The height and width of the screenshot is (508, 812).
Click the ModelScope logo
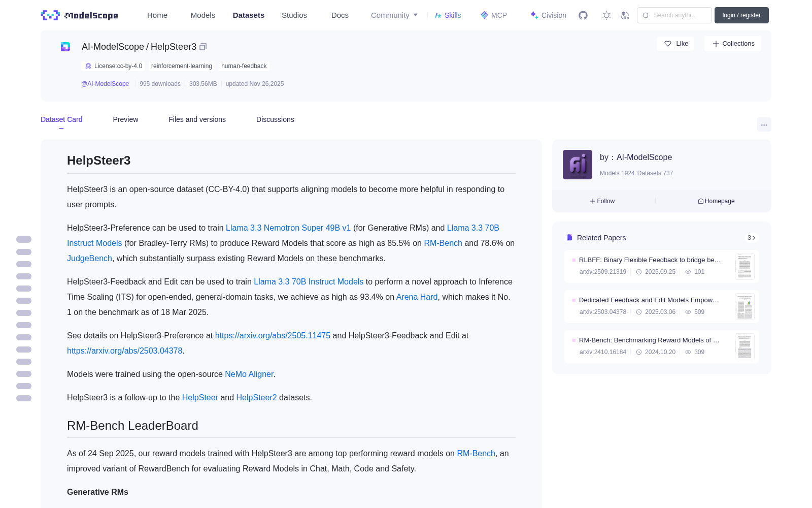tap(80, 15)
